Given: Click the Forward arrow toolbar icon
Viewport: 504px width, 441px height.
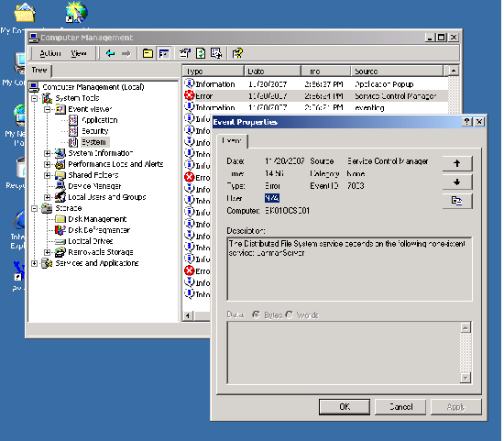Looking at the screenshot, I should tap(126, 53).
